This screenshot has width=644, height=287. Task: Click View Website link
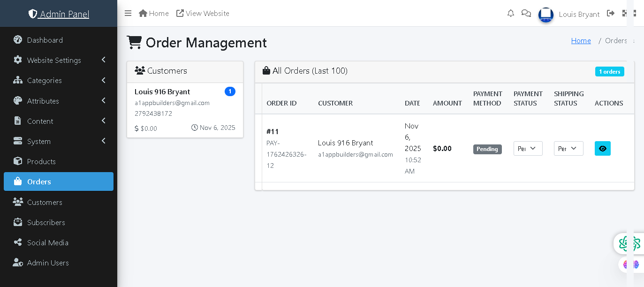203,13
